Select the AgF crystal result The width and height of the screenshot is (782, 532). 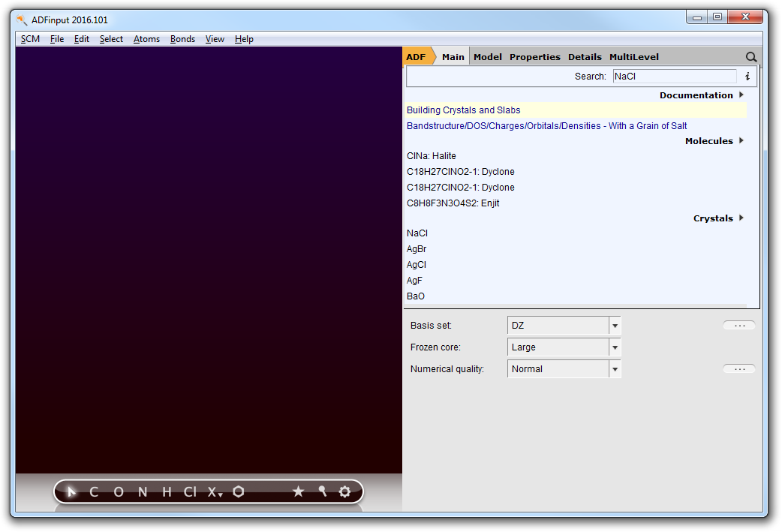click(x=414, y=280)
